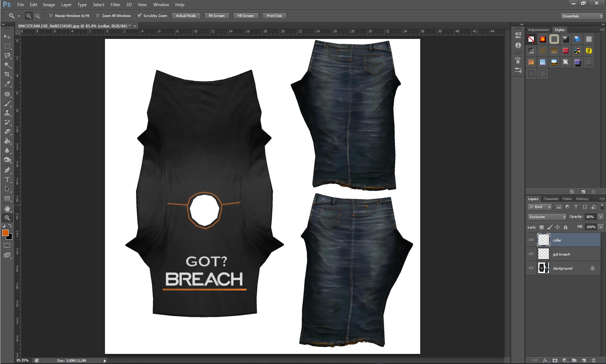
Task: Hide the Background layer
Action: 531,268
